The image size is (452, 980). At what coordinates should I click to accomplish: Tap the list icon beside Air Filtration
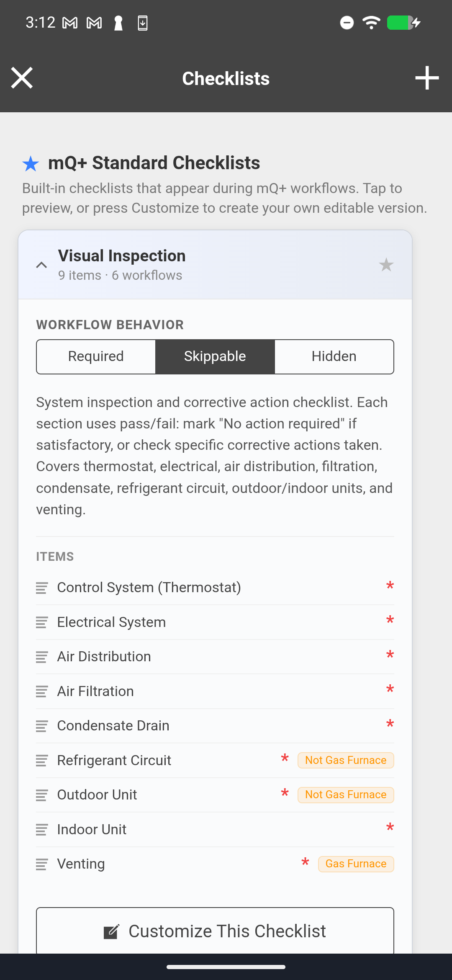pyautogui.click(x=42, y=691)
